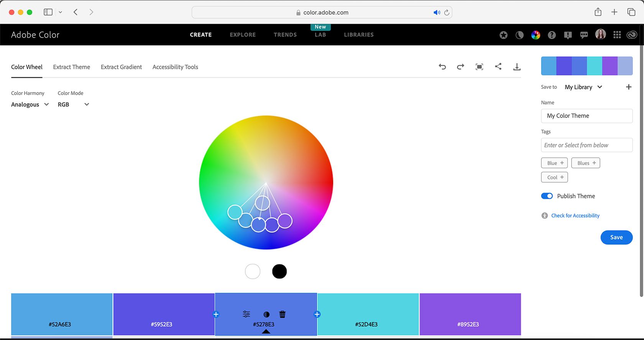The image size is (644, 340).
Task: Go to the EXPLORE menu
Action: coord(243,35)
